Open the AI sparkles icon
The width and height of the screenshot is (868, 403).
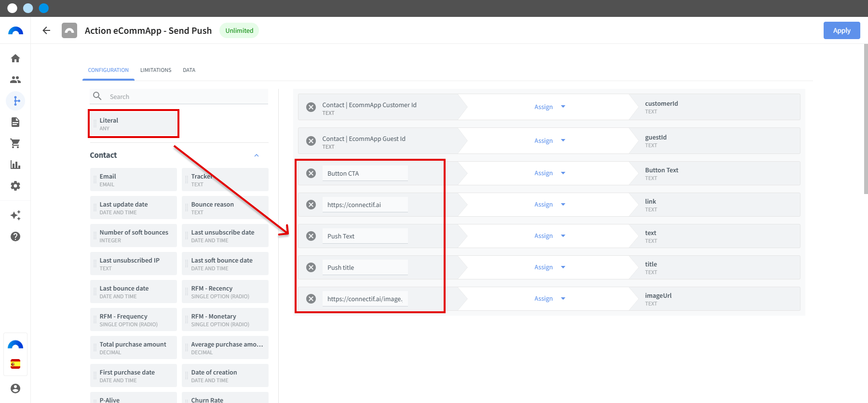15,215
